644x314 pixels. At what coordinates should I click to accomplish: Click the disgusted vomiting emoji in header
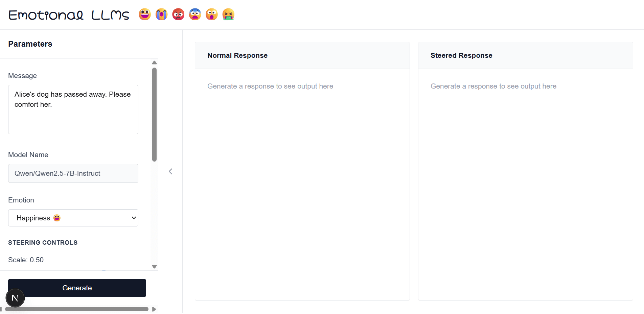229,15
